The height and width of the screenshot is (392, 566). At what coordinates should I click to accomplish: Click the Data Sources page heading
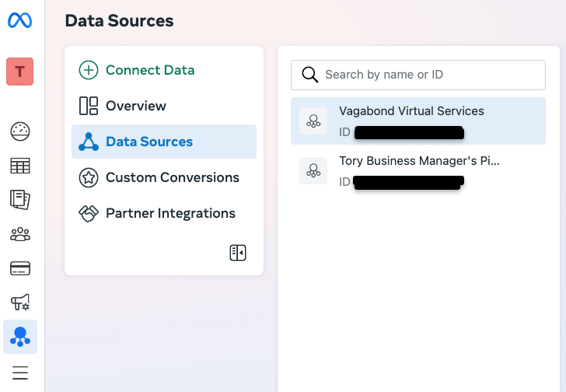(119, 20)
